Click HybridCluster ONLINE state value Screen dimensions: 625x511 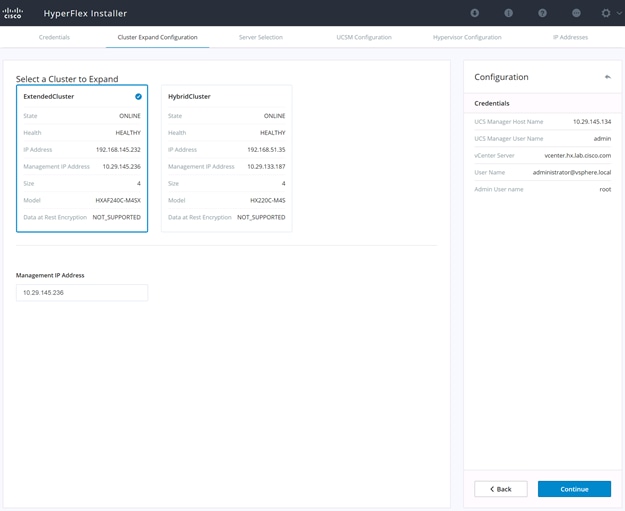pyautogui.click(x=274, y=116)
